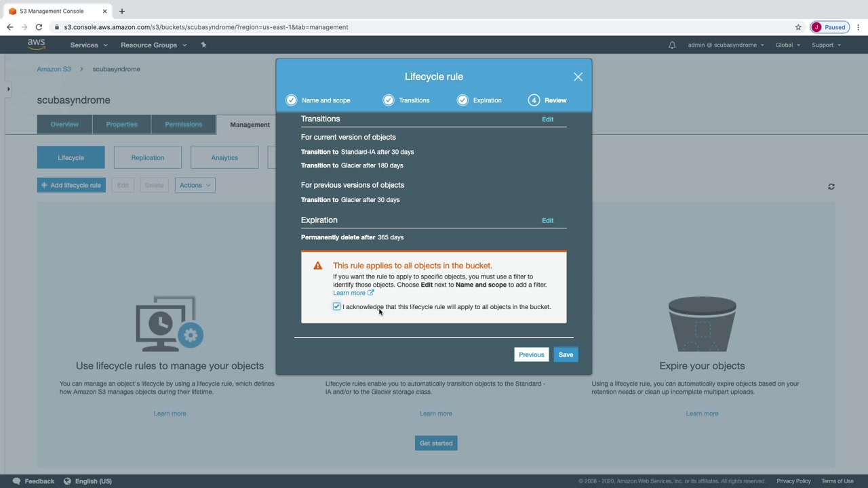Open the Resource Groups dropdown

tap(153, 45)
